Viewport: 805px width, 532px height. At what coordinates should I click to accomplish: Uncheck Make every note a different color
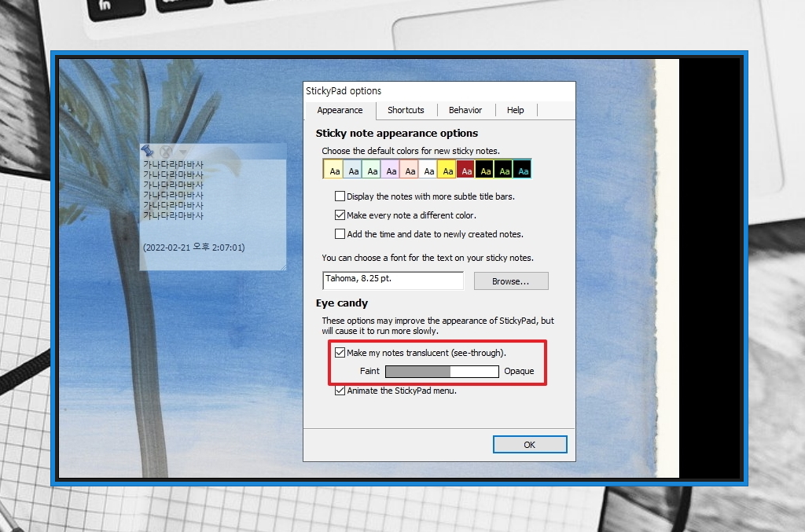[340, 215]
